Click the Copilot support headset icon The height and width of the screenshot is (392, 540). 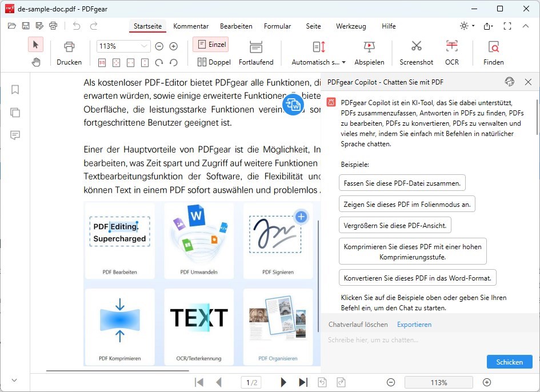pyautogui.click(x=509, y=82)
